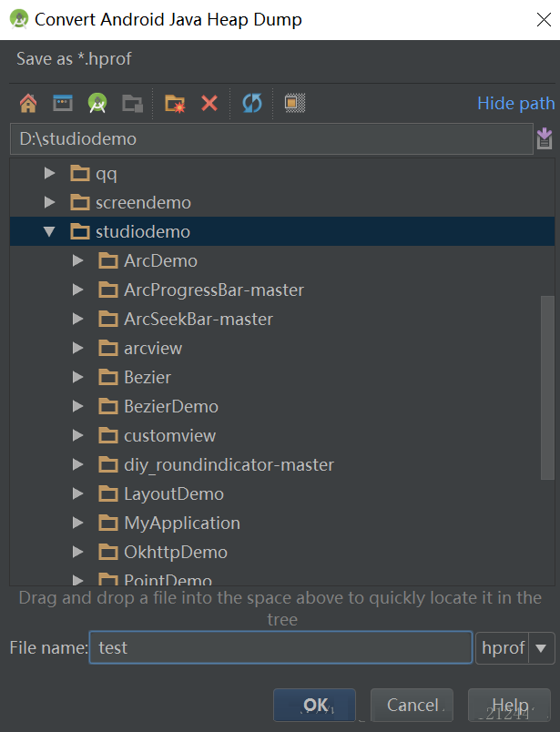Select the arcview folder

[282, 348]
